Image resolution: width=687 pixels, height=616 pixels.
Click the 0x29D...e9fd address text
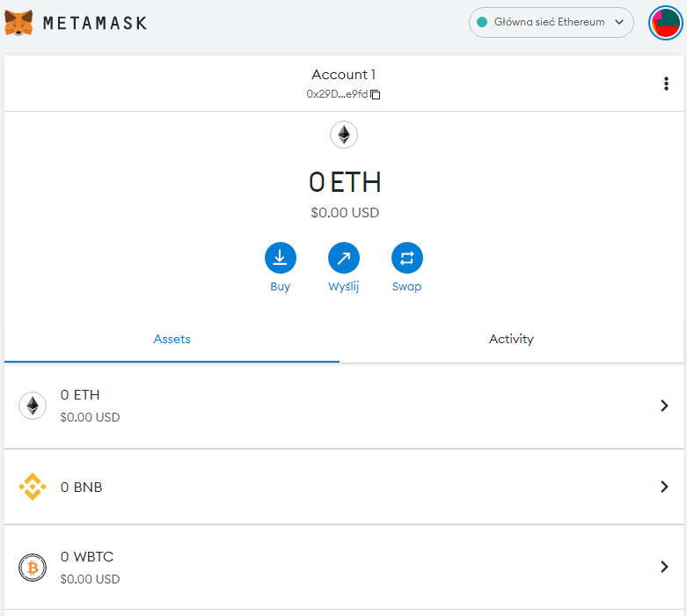(337, 94)
